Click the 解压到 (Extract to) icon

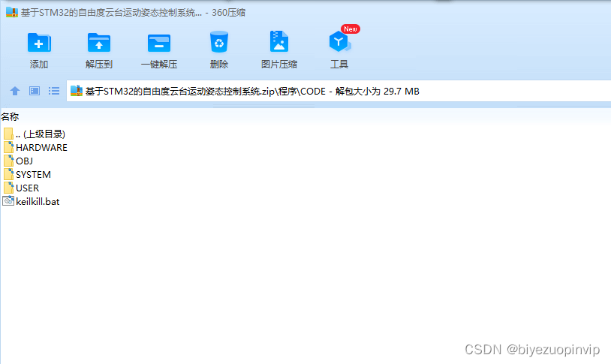[x=99, y=42]
